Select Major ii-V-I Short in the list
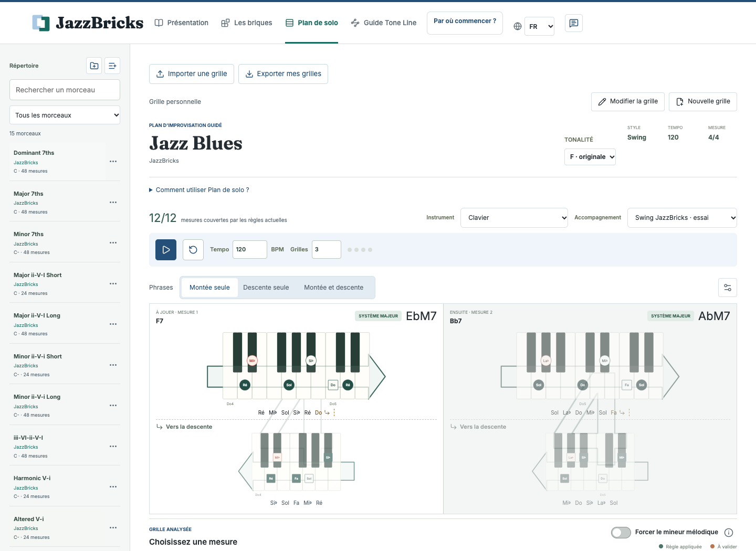The image size is (756, 551). pos(58,284)
